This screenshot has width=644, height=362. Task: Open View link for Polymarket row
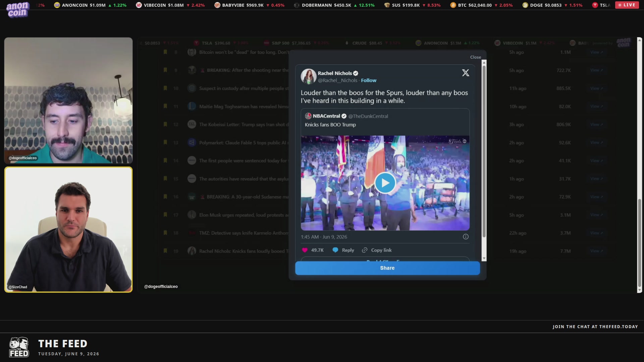tap(597, 142)
